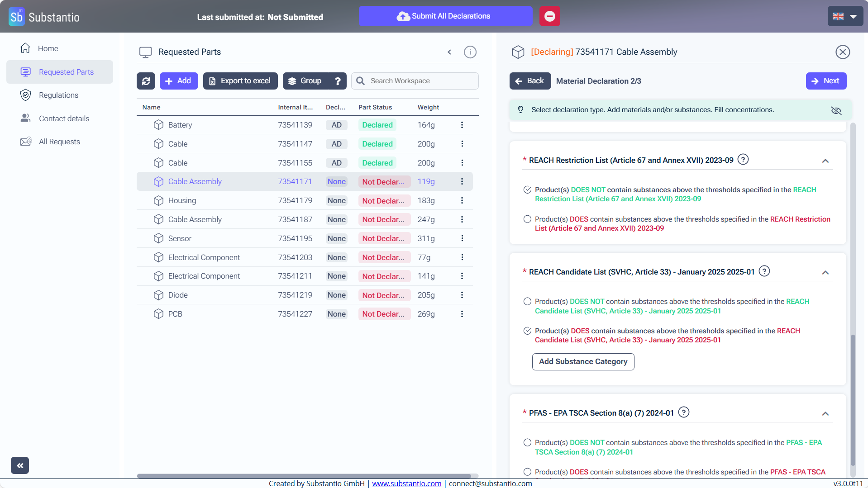Screen dimensions: 868x488
Task: Open the language flag dropdown
Action: coord(845,16)
